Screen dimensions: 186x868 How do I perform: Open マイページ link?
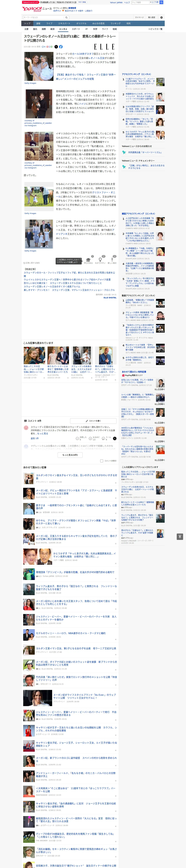139,18
